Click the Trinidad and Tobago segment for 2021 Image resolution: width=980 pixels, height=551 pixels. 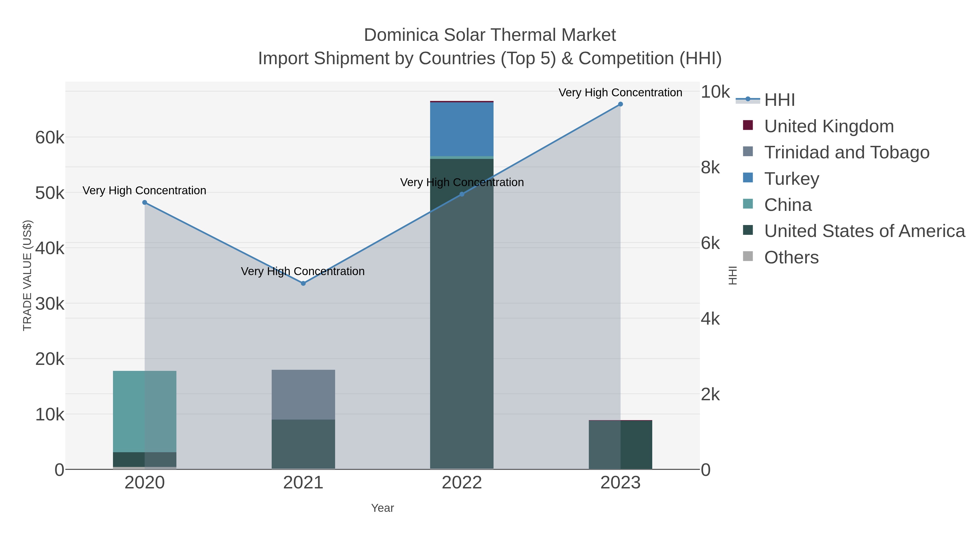(303, 395)
